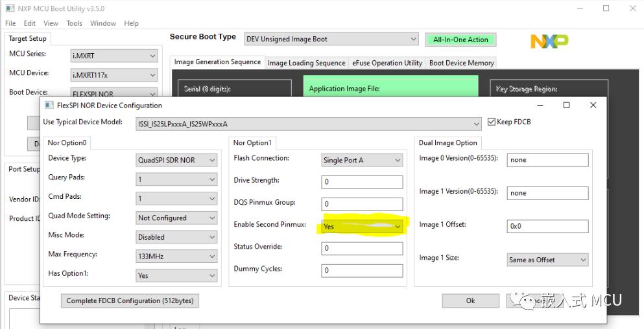Minimize the NXP MCU Boot Utility window
This screenshot has width=644, height=329.
(x=580, y=8)
